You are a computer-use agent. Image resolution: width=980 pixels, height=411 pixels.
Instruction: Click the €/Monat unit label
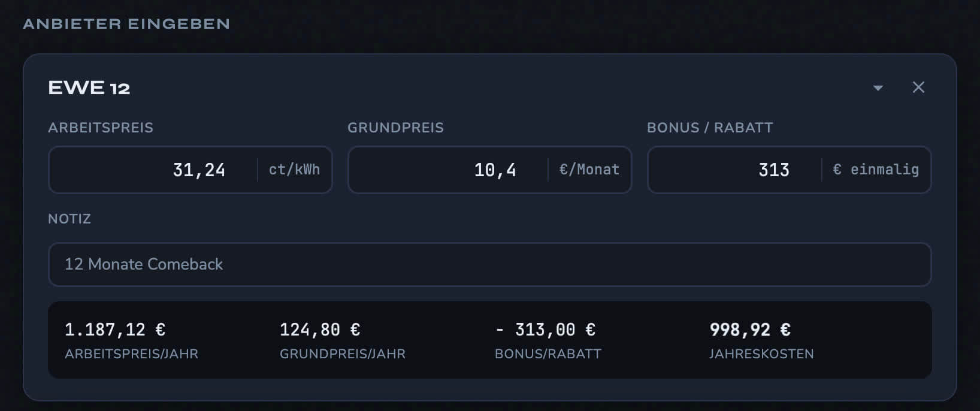[589, 170]
